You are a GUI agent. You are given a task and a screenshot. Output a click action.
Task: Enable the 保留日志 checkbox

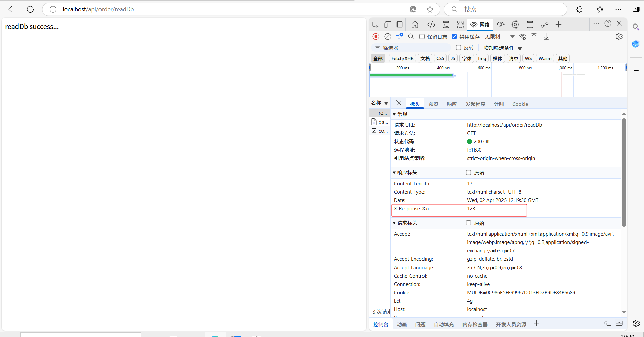[422, 37]
